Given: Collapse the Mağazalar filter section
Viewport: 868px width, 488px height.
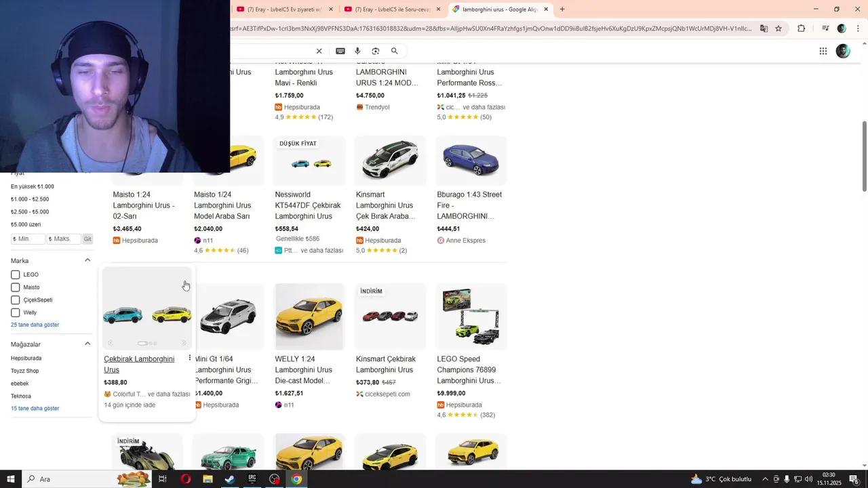Looking at the screenshot, I should click(x=87, y=344).
